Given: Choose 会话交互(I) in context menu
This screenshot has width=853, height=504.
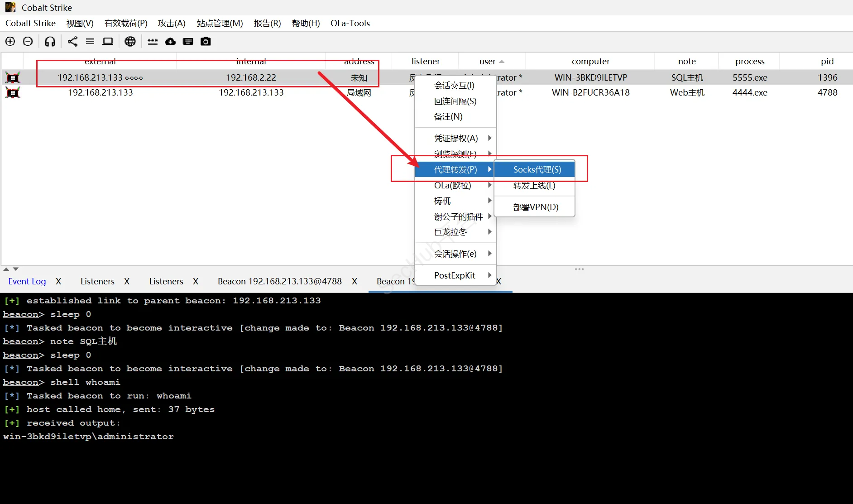Looking at the screenshot, I should (455, 85).
